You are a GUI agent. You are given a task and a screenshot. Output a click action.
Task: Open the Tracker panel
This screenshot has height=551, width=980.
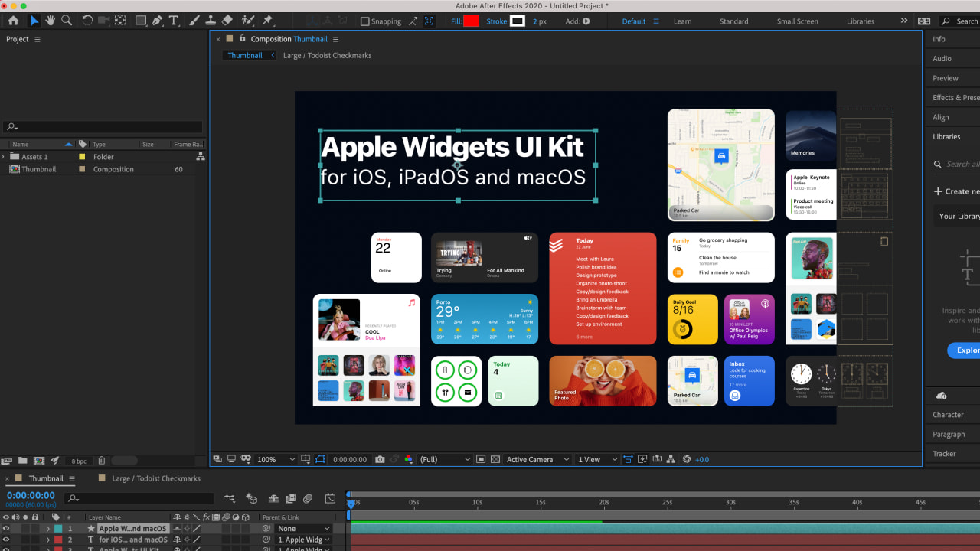point(944,454)
